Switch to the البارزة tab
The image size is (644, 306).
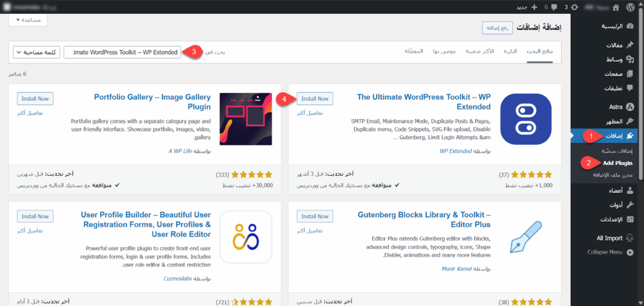[511, 52]
